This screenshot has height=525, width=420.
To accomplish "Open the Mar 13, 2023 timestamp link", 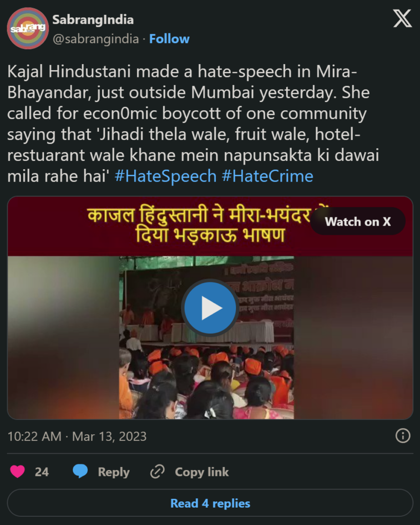I will (x=77, y=436).
